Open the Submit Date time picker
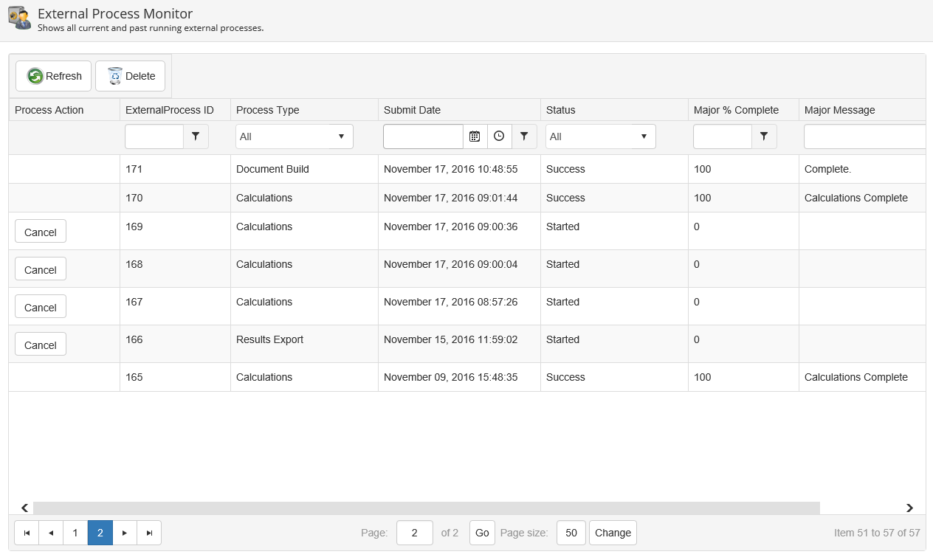This screenshot has height=560, width=933. [x=499, y=136]
